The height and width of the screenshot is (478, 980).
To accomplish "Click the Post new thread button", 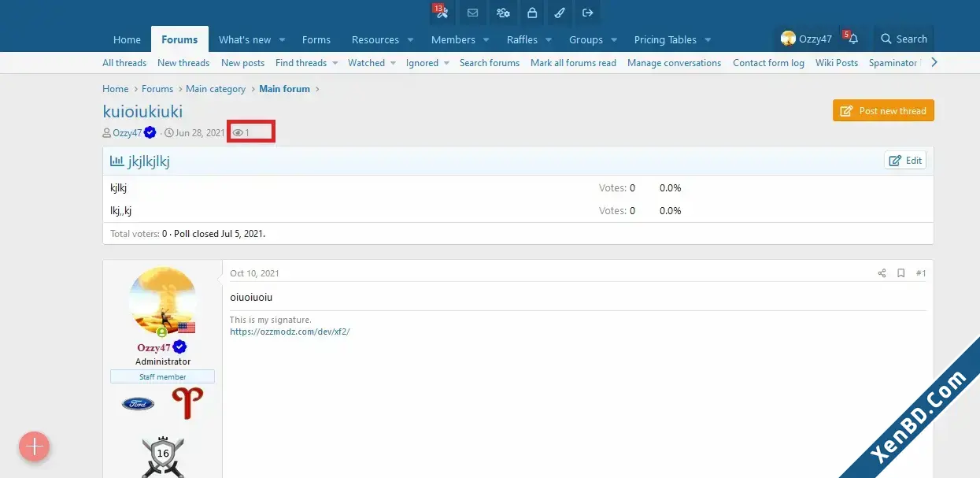I will (883, 111).
